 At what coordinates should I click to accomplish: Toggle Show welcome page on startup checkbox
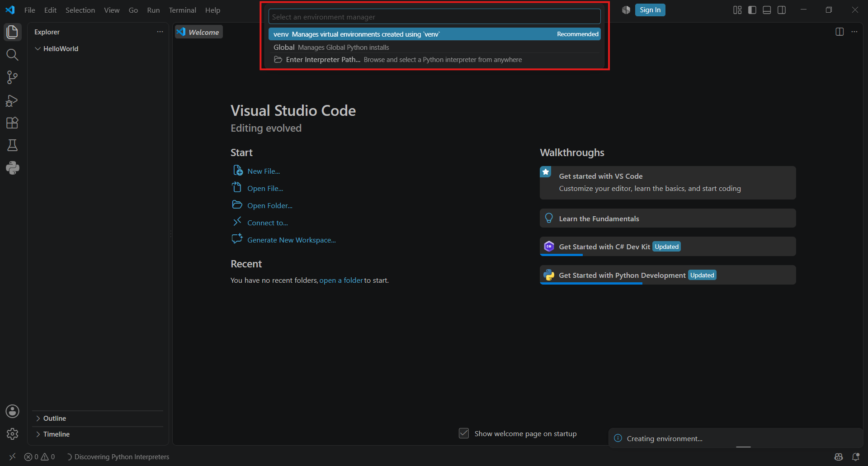[x=464, y=433]
